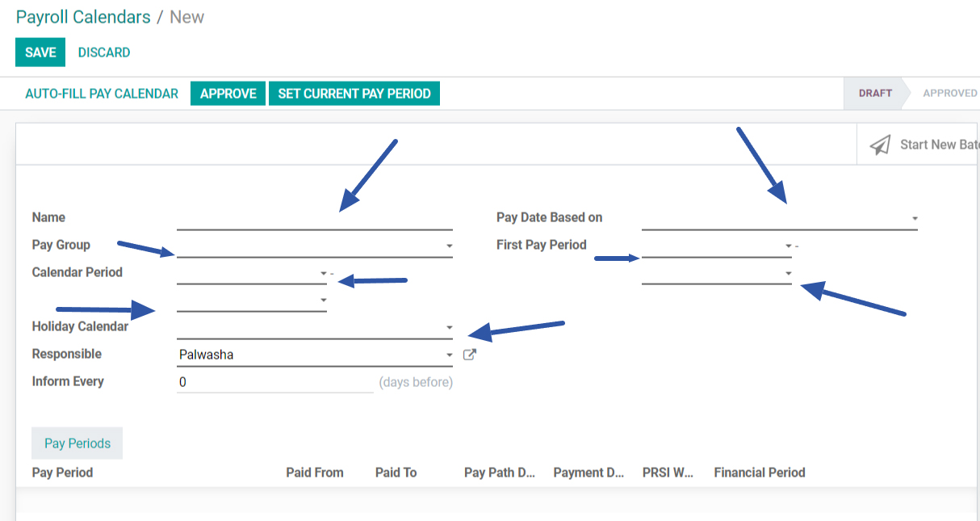Open the Holiday Calendar dropdown
The image size is (980, 521).
[x=450, y=326]
